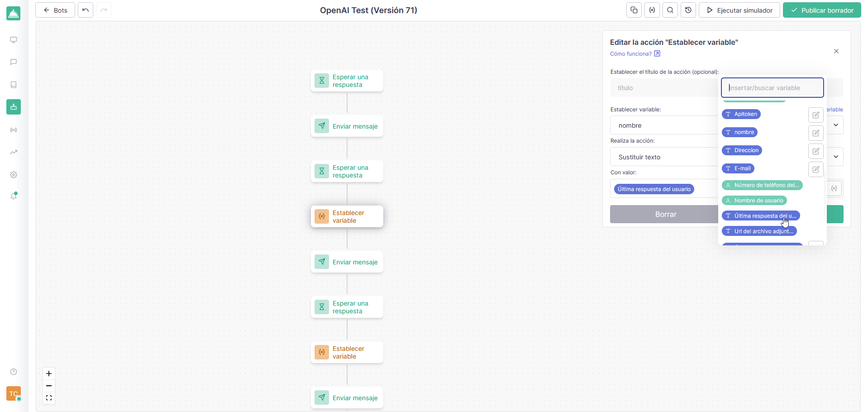The width and height of the screenshot is (868, 412).
Task: Go back to Bots
Action: [x=55, y=10]
